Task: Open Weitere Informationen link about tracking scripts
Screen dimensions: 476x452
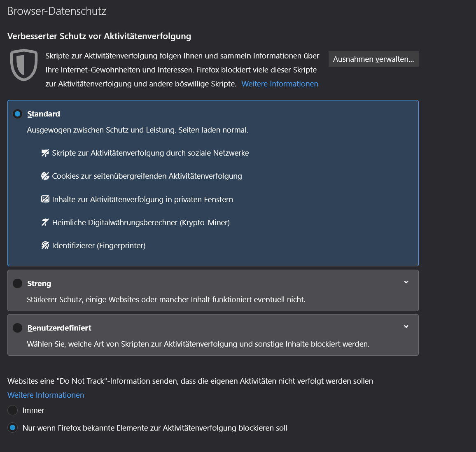Action: (x=280, y=84)
